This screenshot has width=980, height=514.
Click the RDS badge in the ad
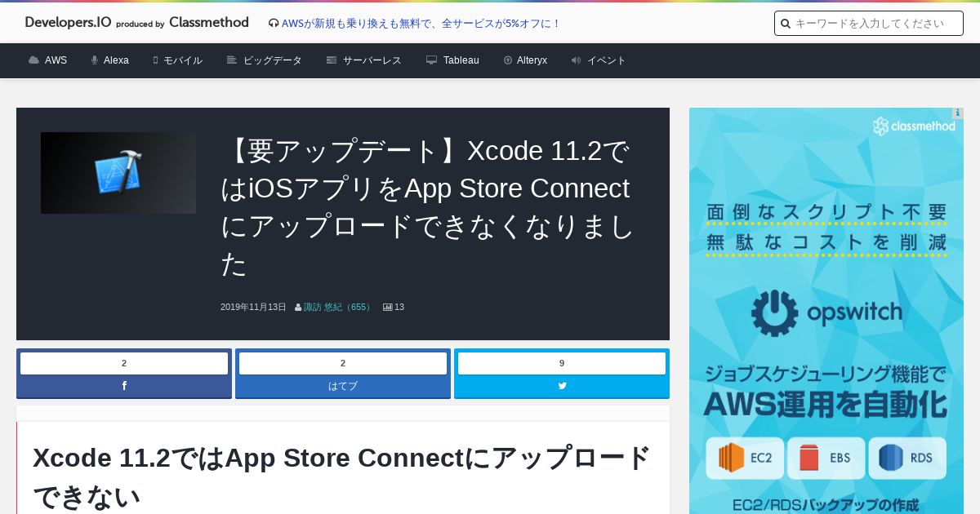[906, 459]
